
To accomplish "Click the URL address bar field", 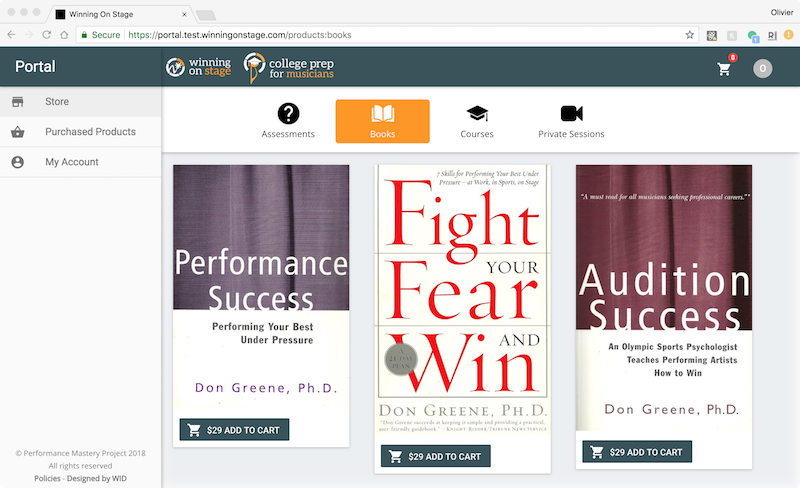I will (388, 35).
